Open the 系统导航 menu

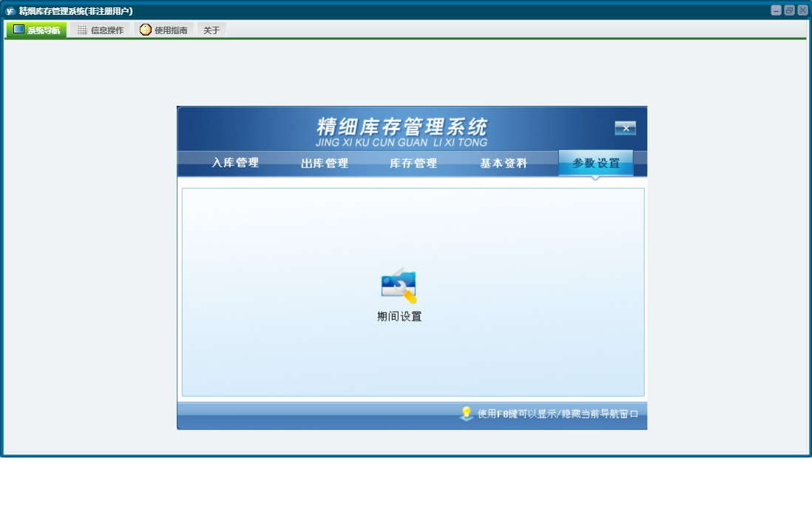pos(36,30)
